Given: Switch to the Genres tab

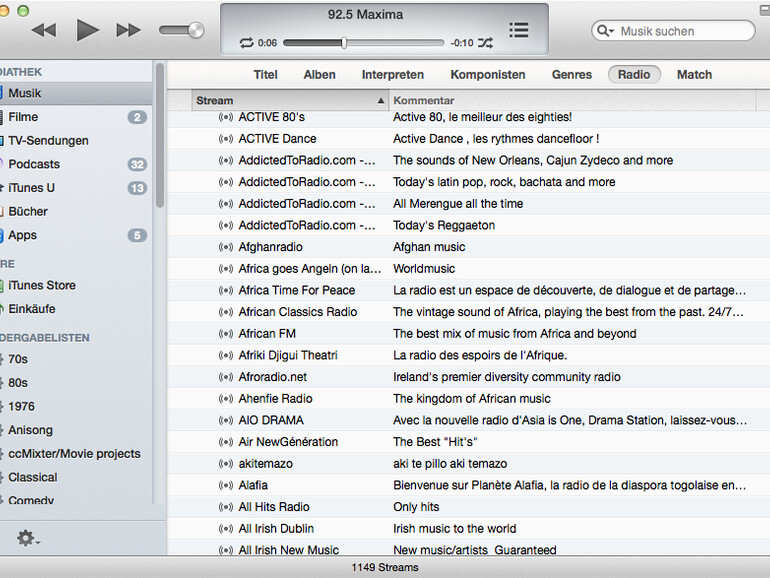Looking at the screenshot, I should click(572, 74).
